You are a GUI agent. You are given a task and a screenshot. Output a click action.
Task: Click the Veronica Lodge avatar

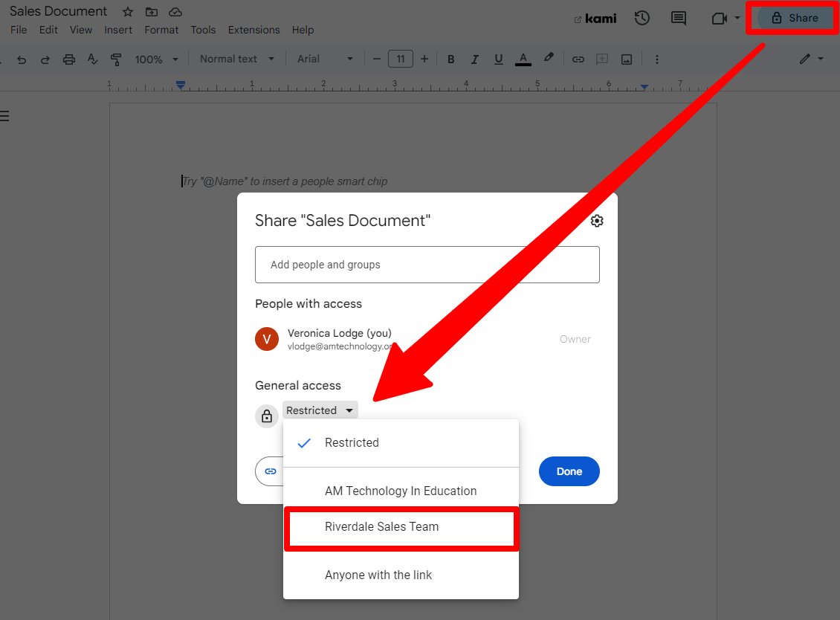tap(267, 339)
